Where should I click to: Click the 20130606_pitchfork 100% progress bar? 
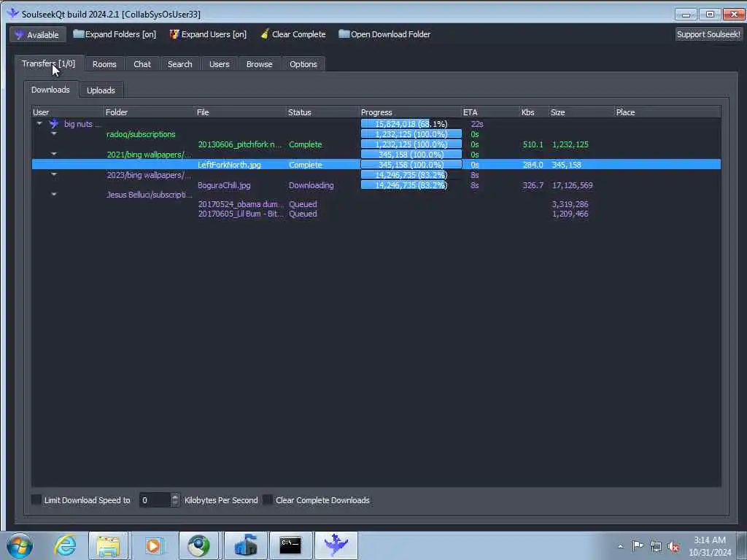pyautogui.click(x=411, y=144)
